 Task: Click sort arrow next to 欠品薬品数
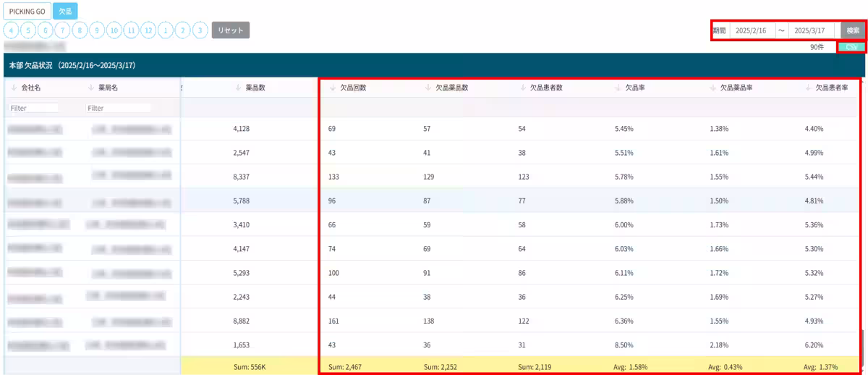[427, 88]
